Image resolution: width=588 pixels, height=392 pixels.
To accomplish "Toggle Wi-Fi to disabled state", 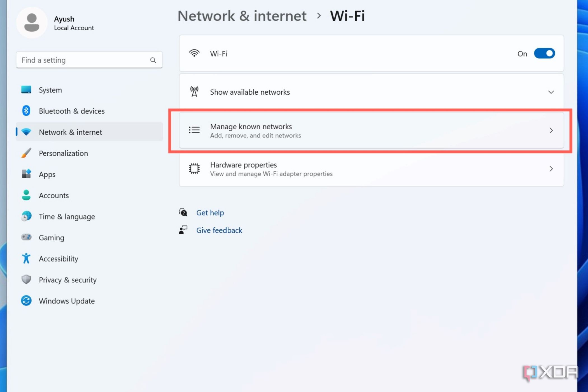I will 544,53.
